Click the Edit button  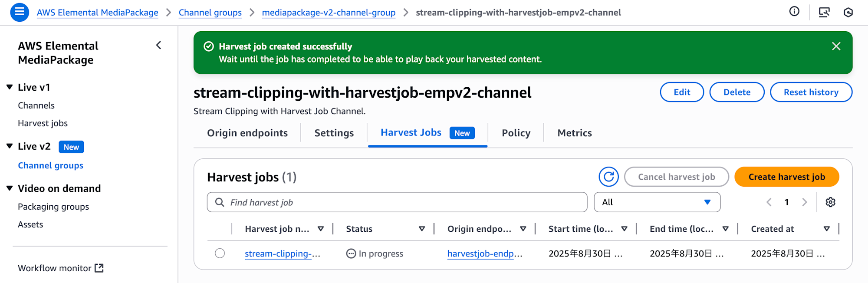[x=682, y=92]
